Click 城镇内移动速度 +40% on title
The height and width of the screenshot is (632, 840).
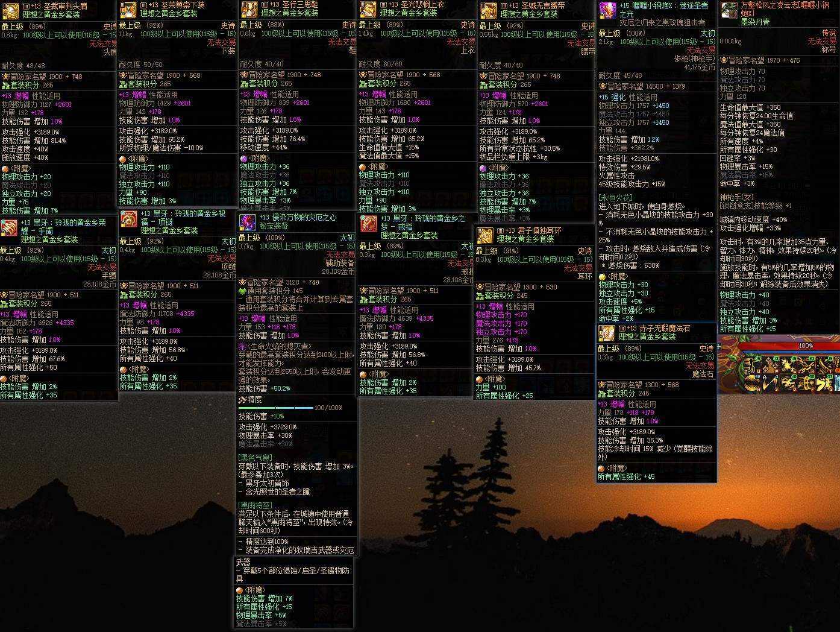coord(754,220)
